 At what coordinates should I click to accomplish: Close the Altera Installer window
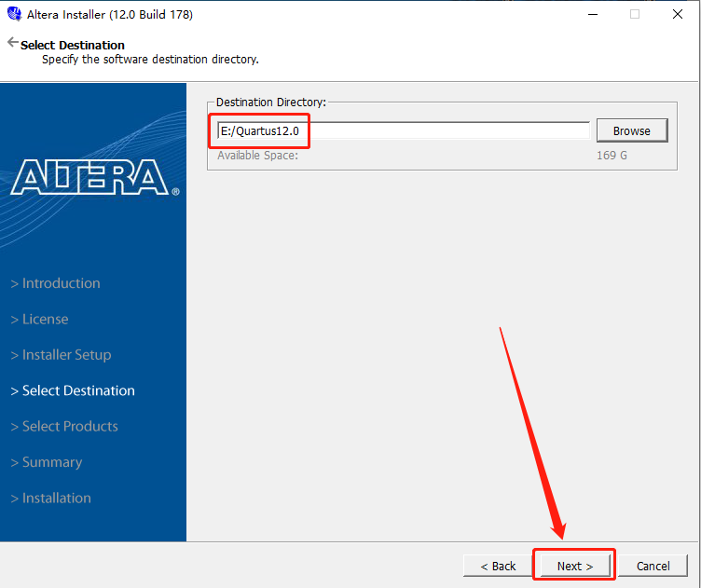pos(678,14)
